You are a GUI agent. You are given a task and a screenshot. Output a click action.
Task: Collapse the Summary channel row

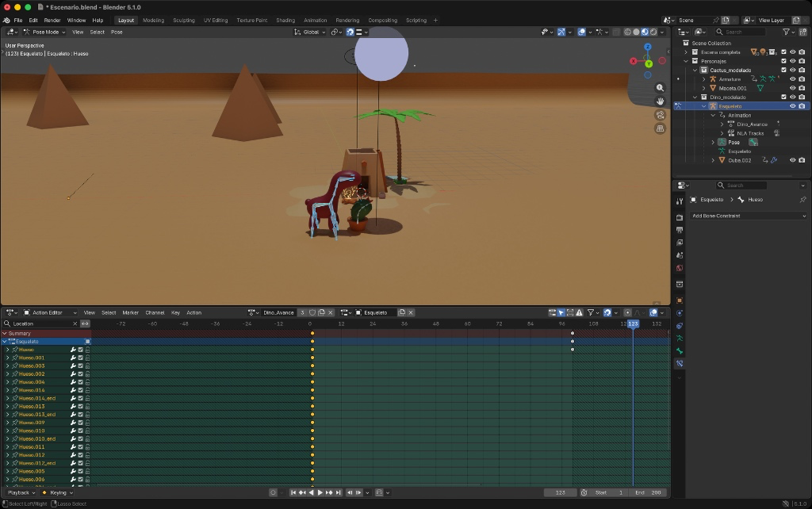click(x=4, y=333)
